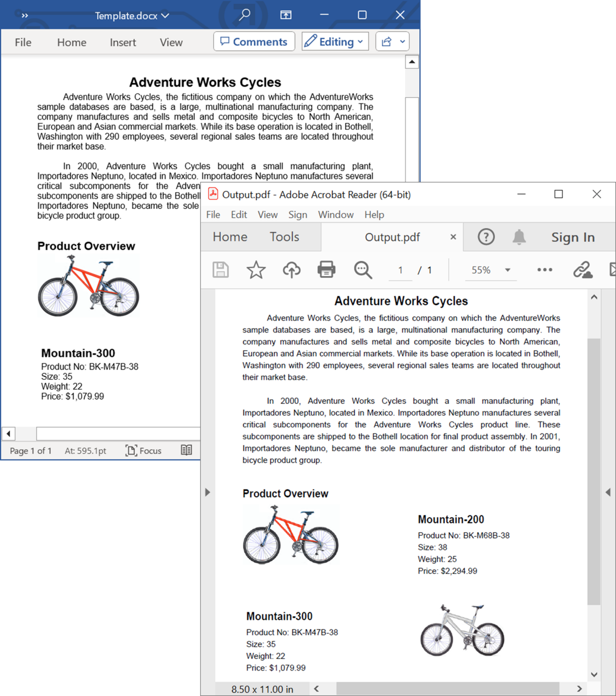Open the link sharing tool

pos(582,270)
